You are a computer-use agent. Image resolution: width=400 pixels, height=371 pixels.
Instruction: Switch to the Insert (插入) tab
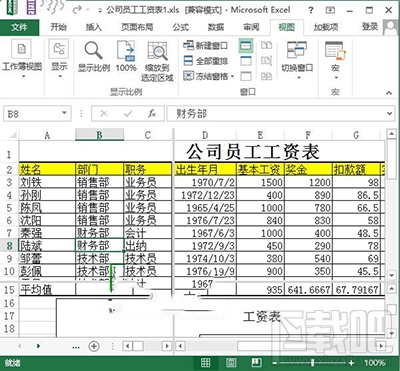(94, 27)
